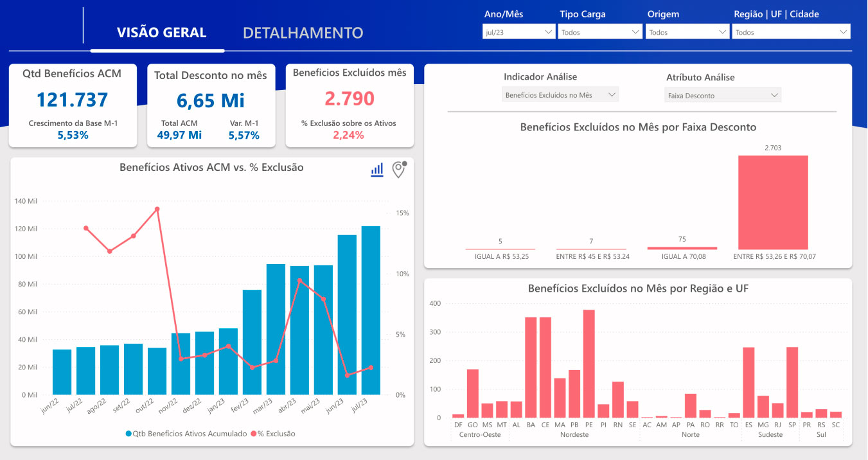The height and width of the screenshot is (460, 868).
Task: Switch to bar chart view icon
Action: coord(377,170)
